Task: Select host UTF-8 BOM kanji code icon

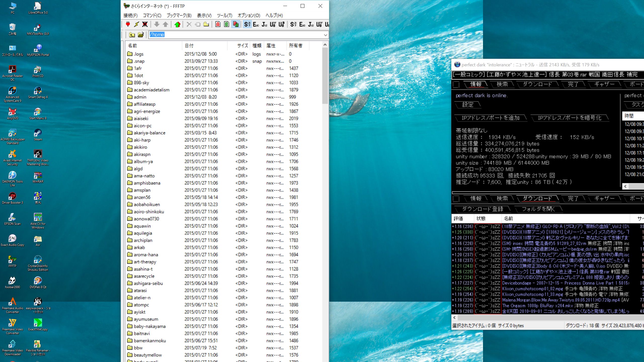Action: (281, 24)
